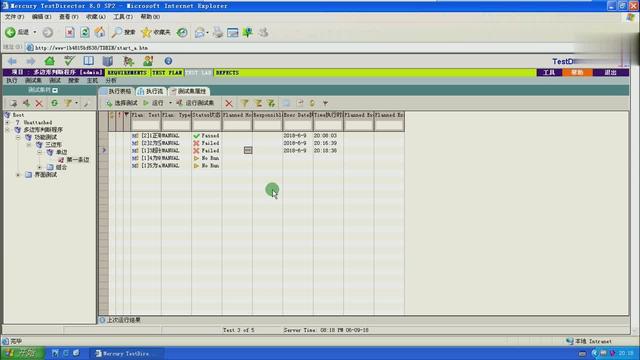This screenshot has height=360, width=640.
Task: Click the IE History icon
Action: pos(182,32)
